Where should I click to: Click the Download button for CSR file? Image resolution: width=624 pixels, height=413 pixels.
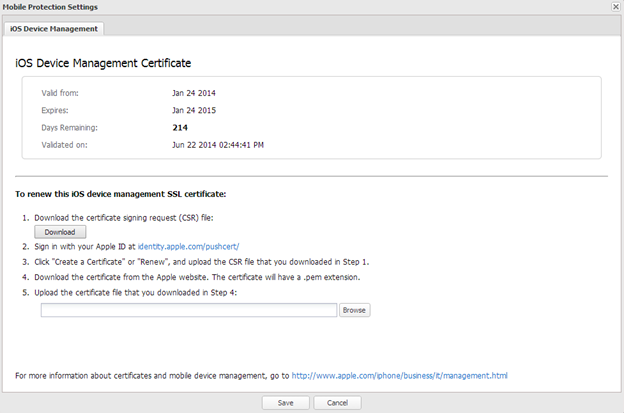click(x=60, y=231)
